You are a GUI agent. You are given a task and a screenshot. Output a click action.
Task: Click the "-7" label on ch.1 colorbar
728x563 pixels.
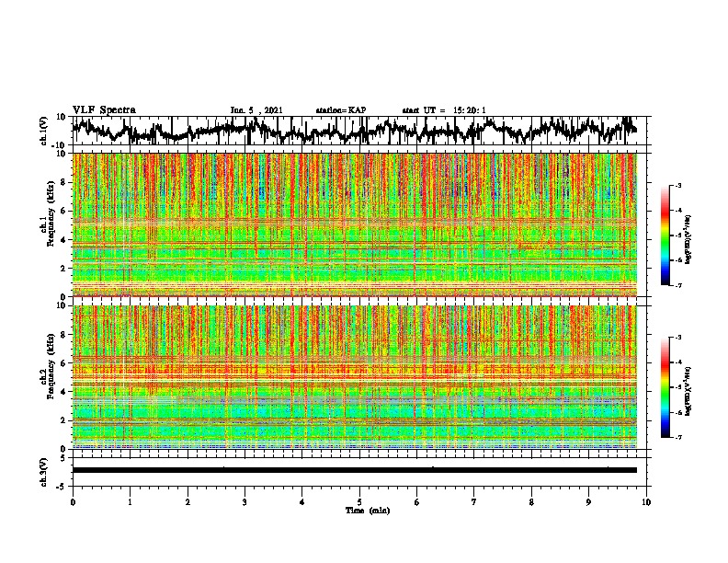[x=678, y=286]
